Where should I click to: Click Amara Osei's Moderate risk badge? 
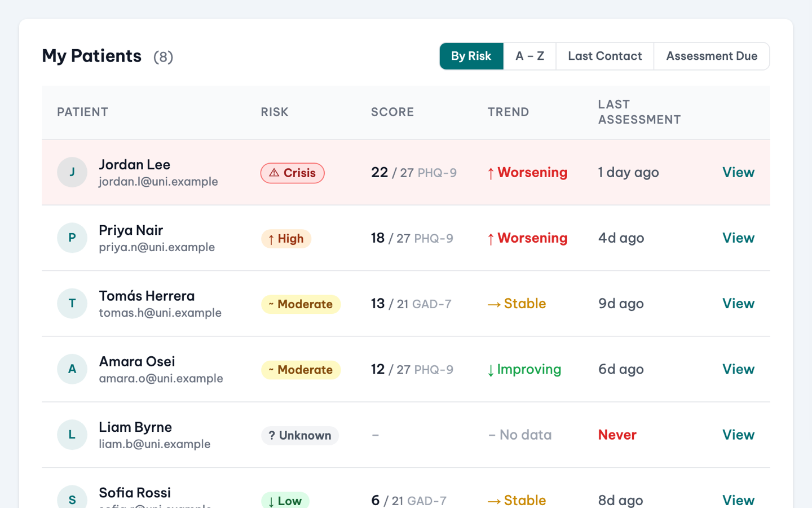pos(301,370)
